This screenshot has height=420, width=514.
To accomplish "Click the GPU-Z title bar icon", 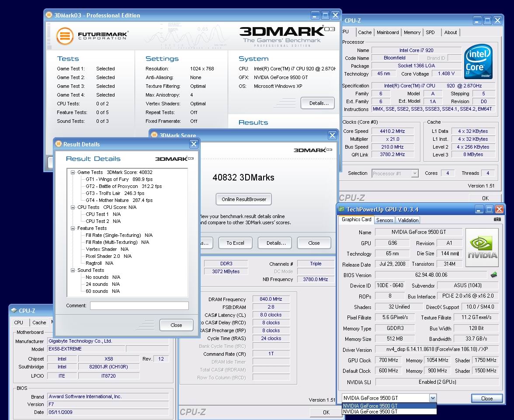I will (x=341, y=209).
